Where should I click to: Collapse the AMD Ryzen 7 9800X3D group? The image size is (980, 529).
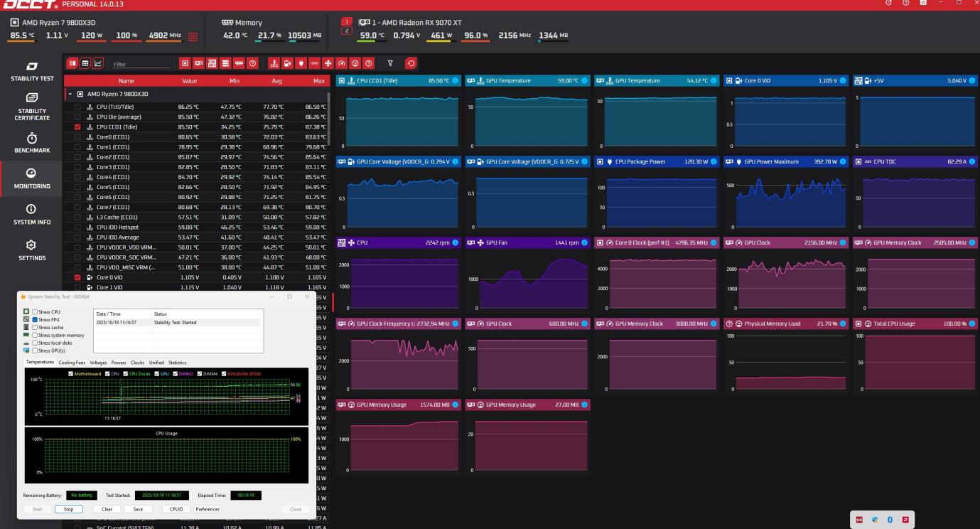pyautogui.click(x=70, y=94)
